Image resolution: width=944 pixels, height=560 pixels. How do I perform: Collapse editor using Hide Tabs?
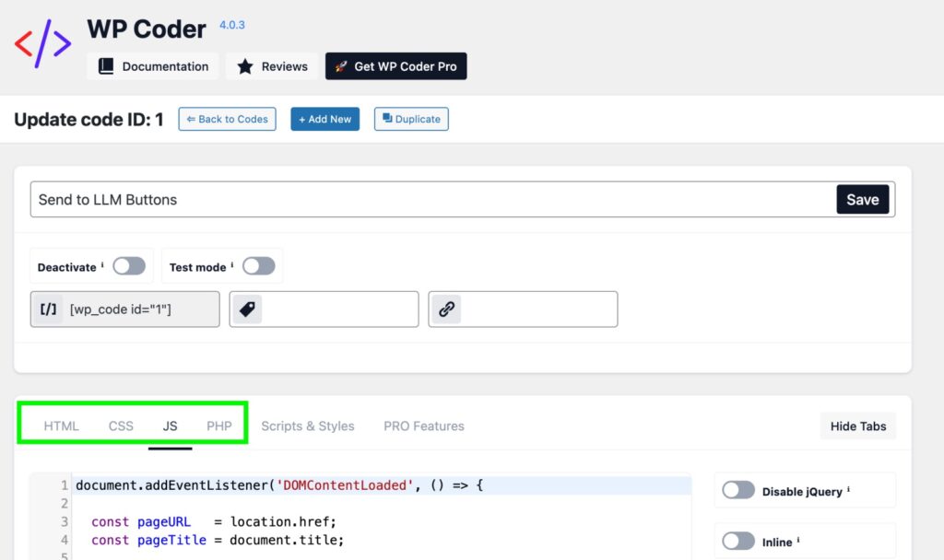coord(857,426)
